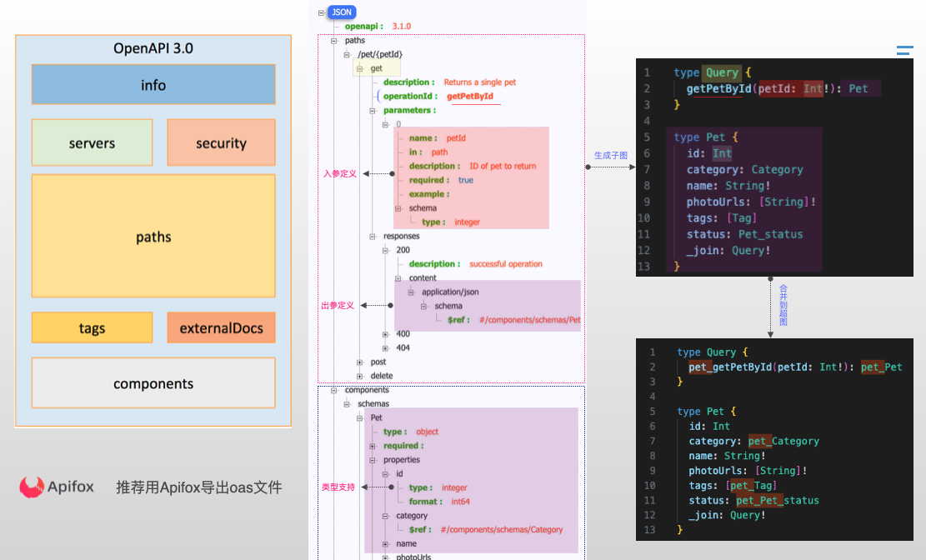
Task: Expand the required node under Pet
Action: 373,446
